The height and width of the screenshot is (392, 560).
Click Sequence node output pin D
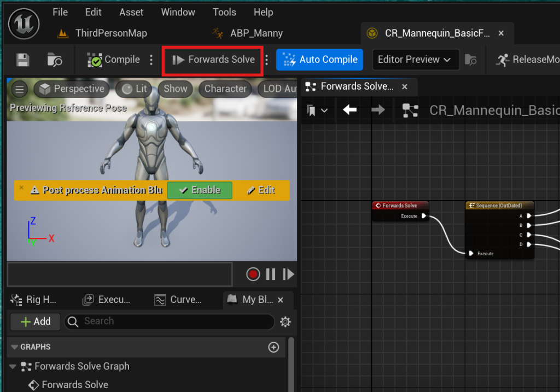529,244
